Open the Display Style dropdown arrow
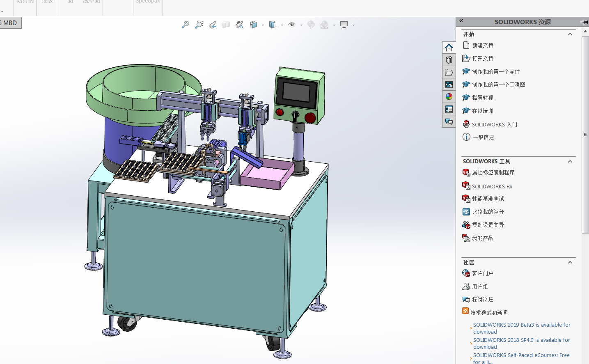 coord(282,25)
